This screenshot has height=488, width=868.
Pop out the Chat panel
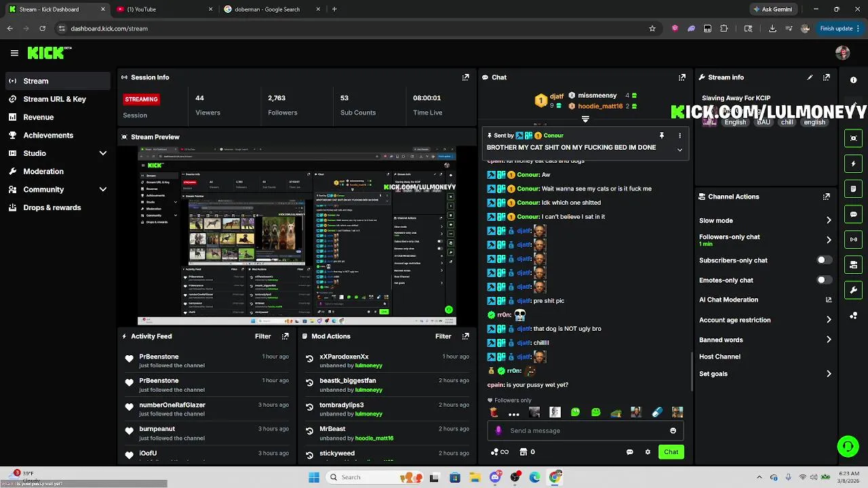(x=682, y=77)
